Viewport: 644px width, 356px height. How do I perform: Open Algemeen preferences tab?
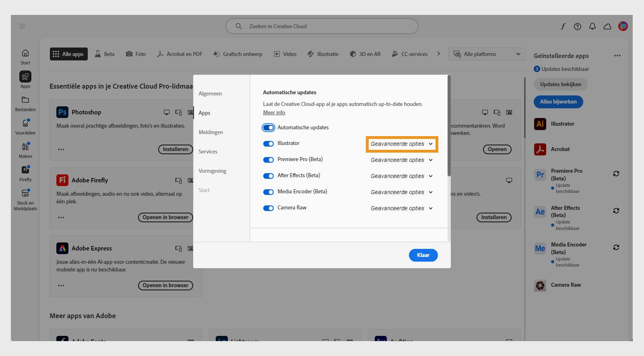[x=210, y=93]
